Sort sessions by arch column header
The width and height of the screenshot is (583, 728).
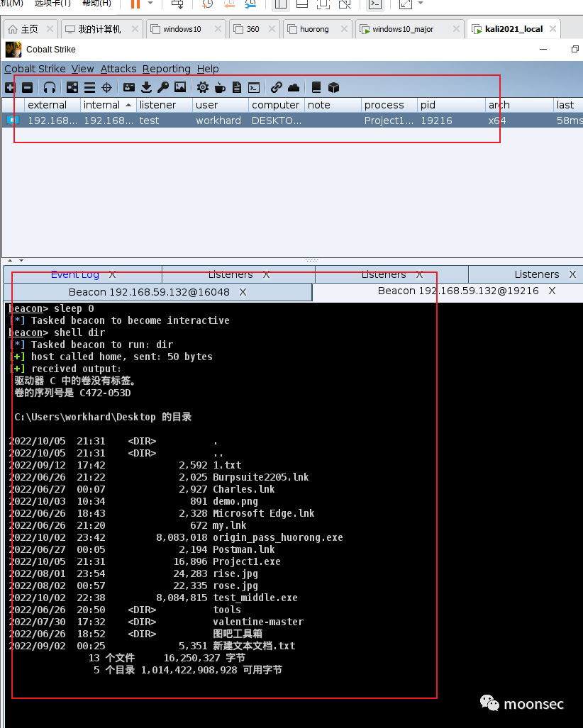(x=519, y=105)
